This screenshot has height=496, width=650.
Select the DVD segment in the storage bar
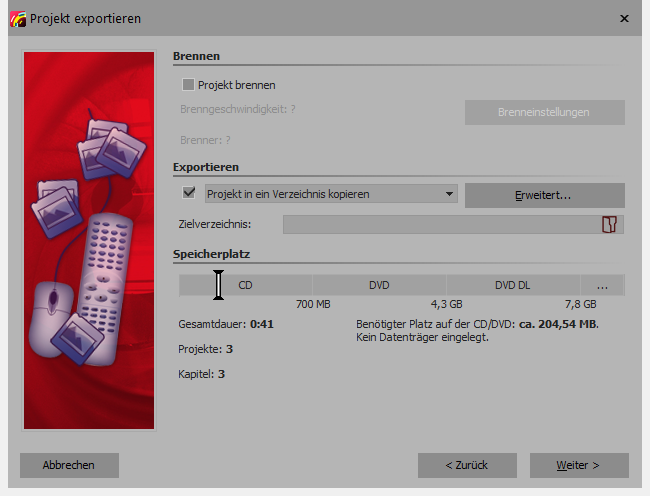click(x=379, y=285)
